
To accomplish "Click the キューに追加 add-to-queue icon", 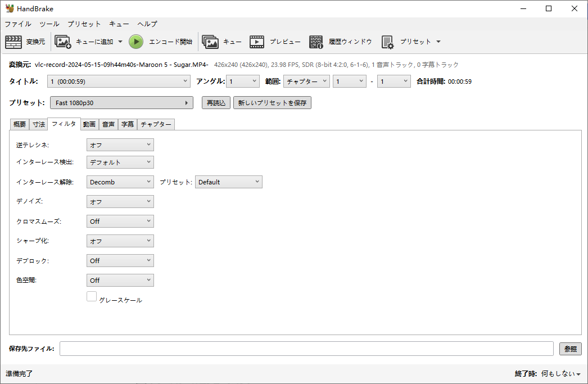I will pos(62,42).
